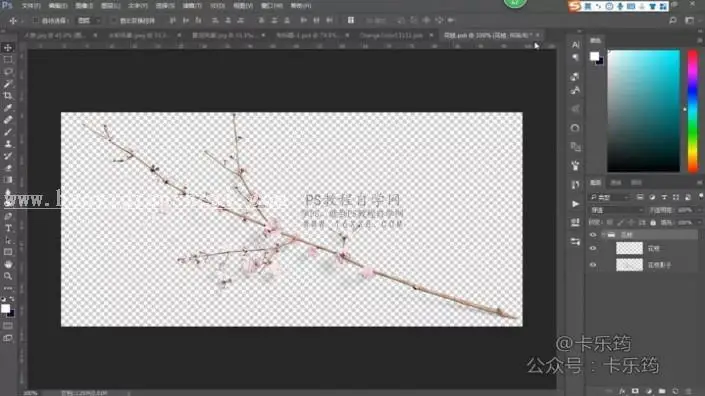705x396 pixels.
Task: Click the create new group folder icon
Action: pos(662,391)
